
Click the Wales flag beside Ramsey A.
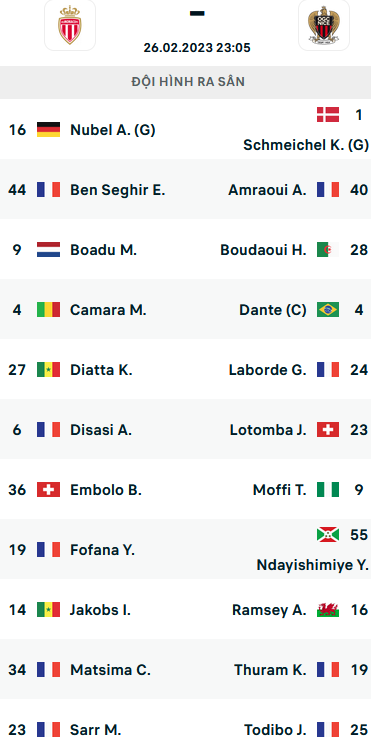coord(328,610)
